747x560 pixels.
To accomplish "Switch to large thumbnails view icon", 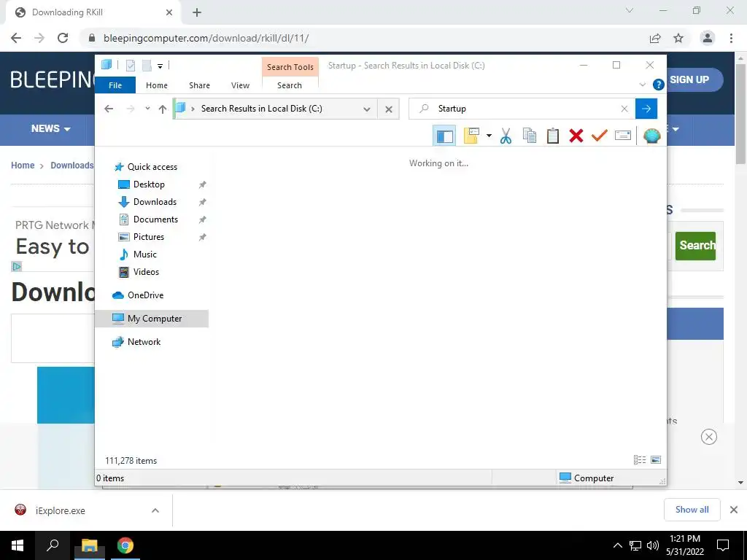I will coord(656,459).
